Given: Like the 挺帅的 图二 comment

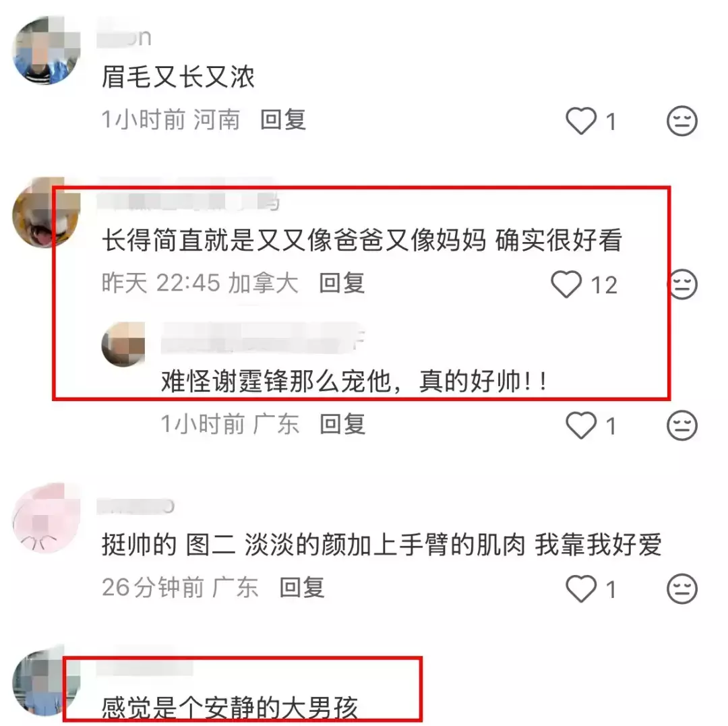Looking at the screenshot, I should click(581, 588).
